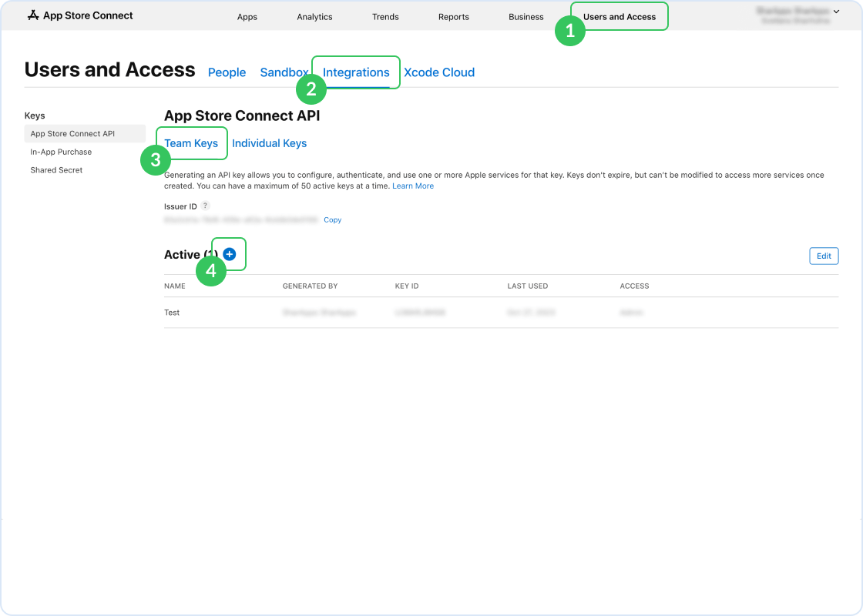Image resolution: width=863 pixels, height=616 pixels.
Task: Go to the Xcode Cloud tab
Action: [439, 72]
